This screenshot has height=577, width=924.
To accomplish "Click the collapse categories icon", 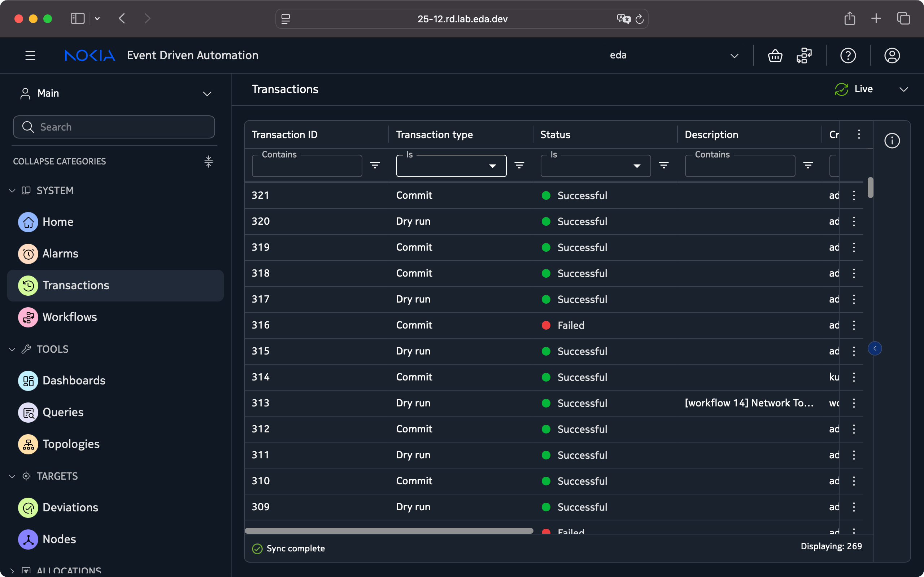I will (209, 162).
